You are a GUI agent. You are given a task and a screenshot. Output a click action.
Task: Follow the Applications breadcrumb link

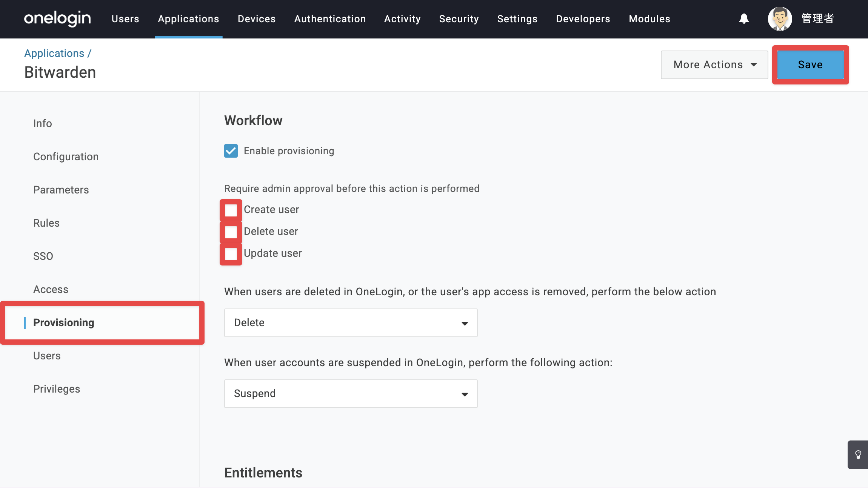pos(54,53)
